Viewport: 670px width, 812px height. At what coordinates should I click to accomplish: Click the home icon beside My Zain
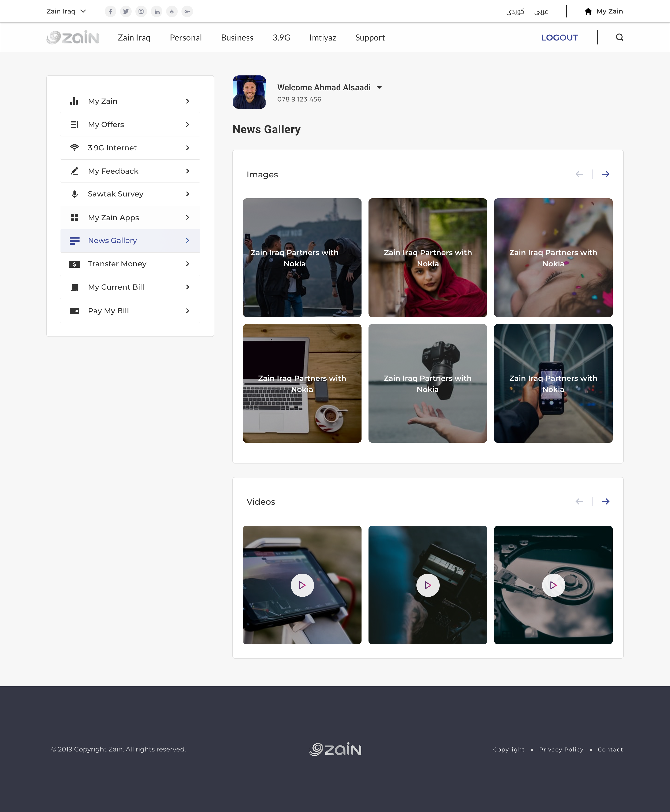pos(588,12)
